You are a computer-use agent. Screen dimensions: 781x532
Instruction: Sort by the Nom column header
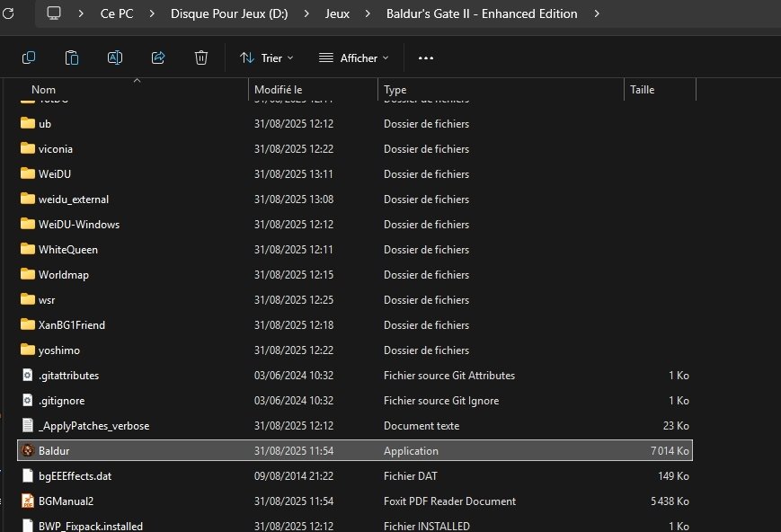(43, 90)
